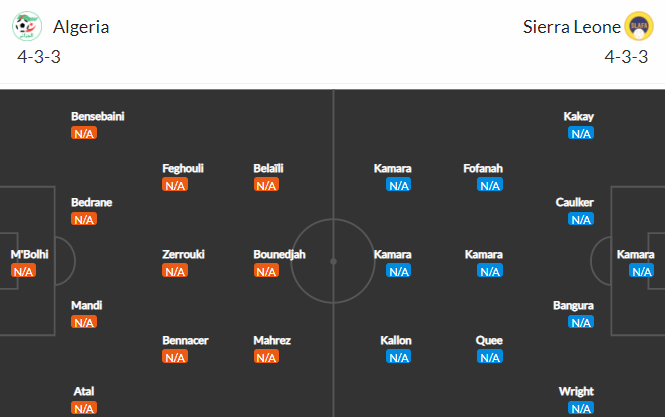Image resolution: width=665 pixels, height=417 pixels.
Task: Click on player Zerrouki
Action: 183,254
